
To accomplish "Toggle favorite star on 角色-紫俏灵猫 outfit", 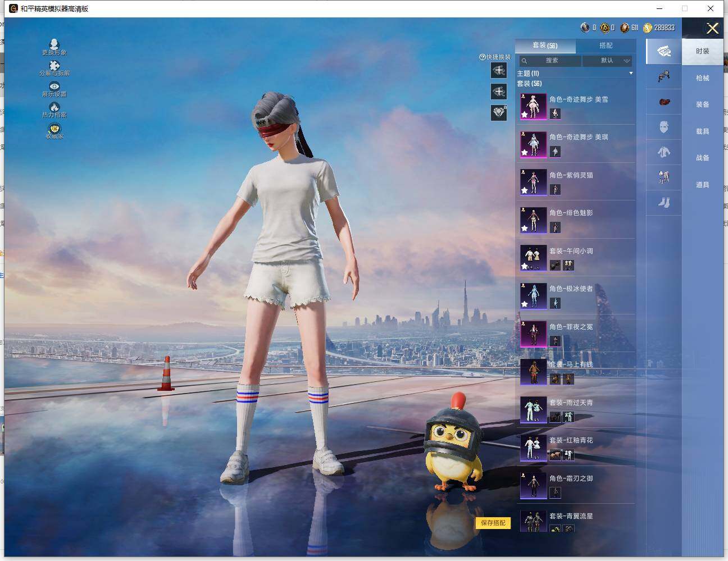I will (524, 190).
